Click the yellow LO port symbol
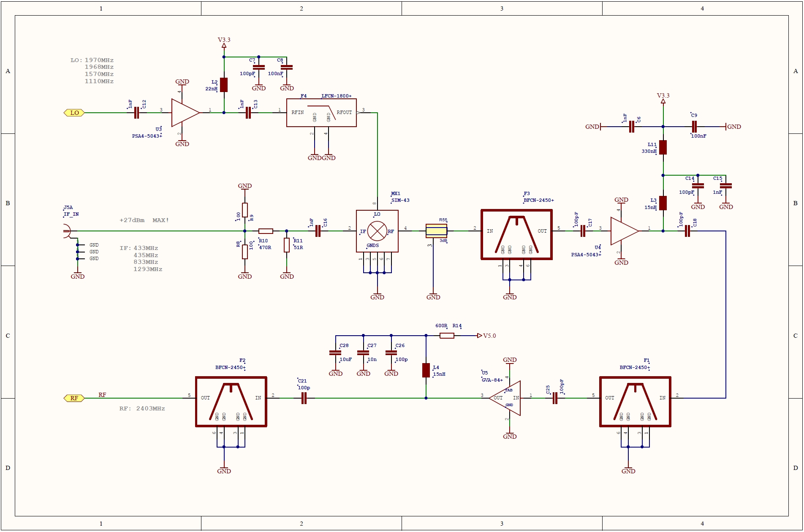804x532 pixels. click(74, 113)
